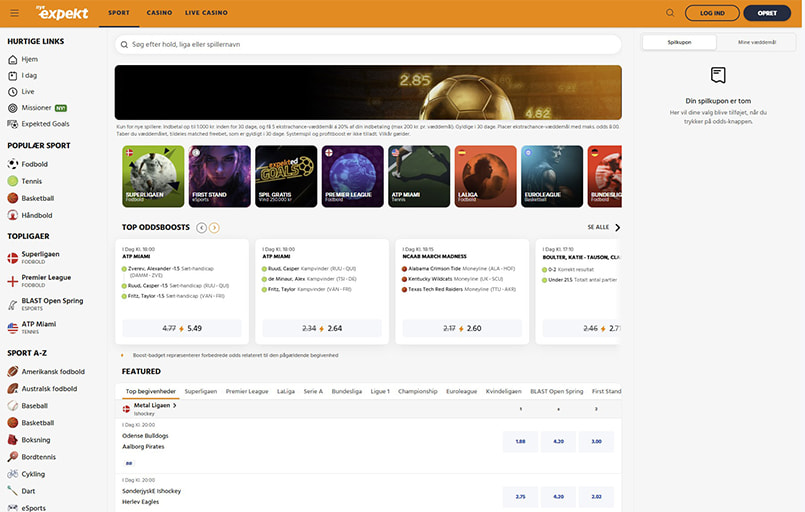Select Håndbold icon
This screenshot has width=805, height=512.
click(x=13, y=215)
